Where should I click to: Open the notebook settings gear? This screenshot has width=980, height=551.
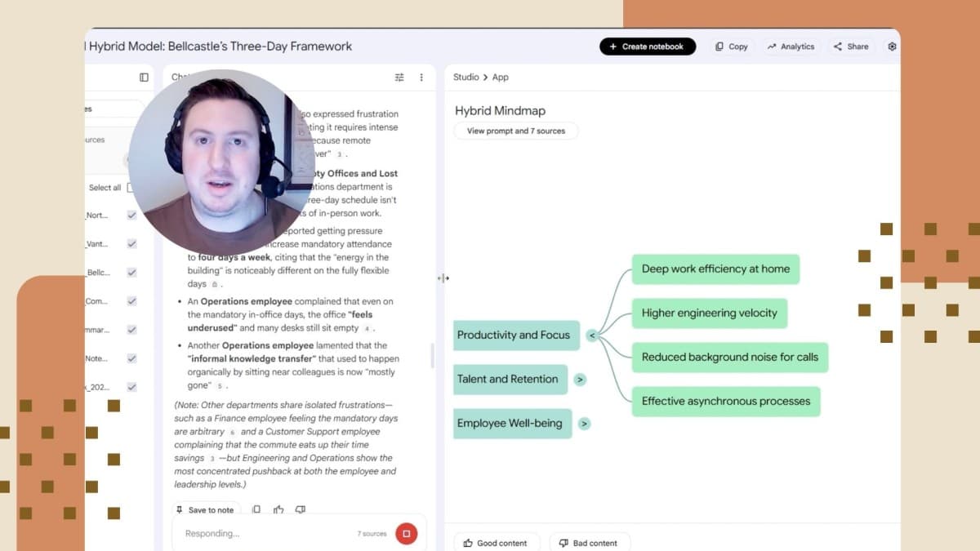coord(892,47)
